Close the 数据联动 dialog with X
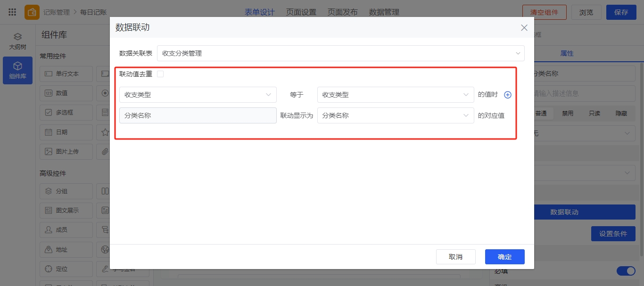This screenshot has height=286, width=644. point(524,28)
